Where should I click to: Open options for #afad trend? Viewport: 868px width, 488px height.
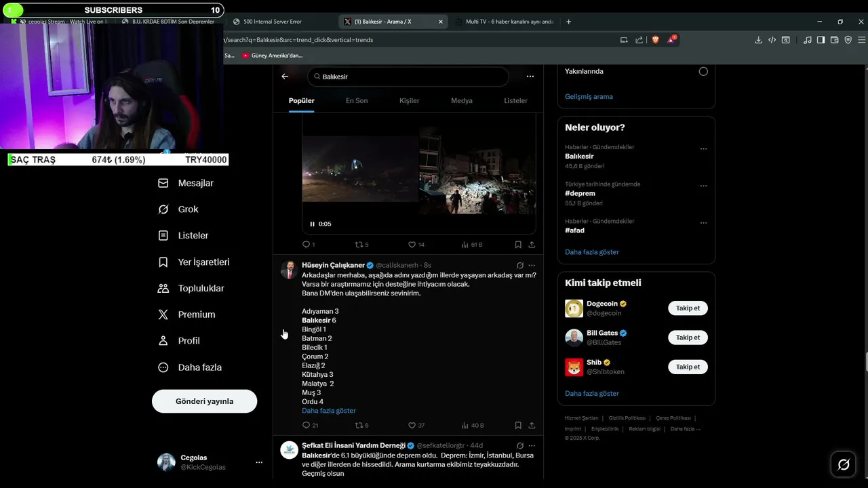(703, 222)
